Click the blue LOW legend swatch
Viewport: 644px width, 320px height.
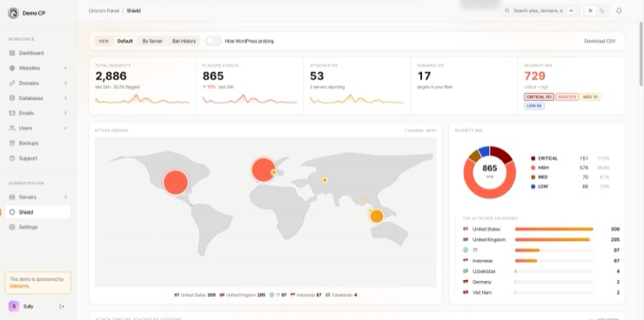[533, 187]
